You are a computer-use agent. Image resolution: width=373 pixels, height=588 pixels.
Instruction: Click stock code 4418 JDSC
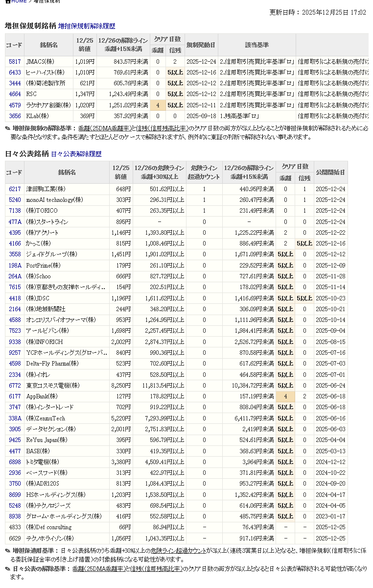click(x=15, y=298)
